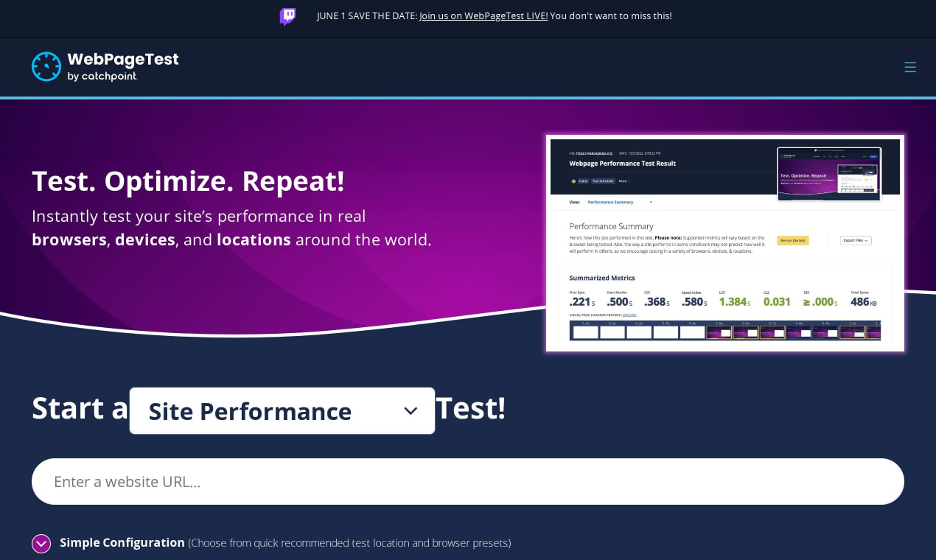Open the Join us on WebPageTest LIVE link

(483, 16)
